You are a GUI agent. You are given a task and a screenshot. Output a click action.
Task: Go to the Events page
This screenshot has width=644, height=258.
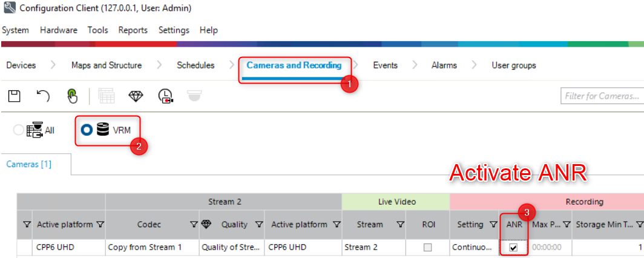tap(385, 65)
